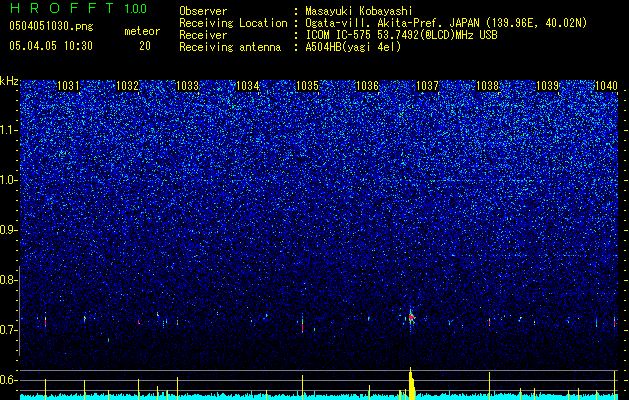Click the 0.7 frequency axis label

(8, 330)
